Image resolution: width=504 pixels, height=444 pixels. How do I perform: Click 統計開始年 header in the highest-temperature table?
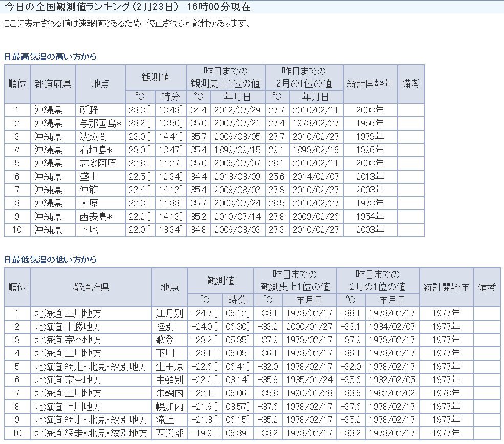[369, 84]
